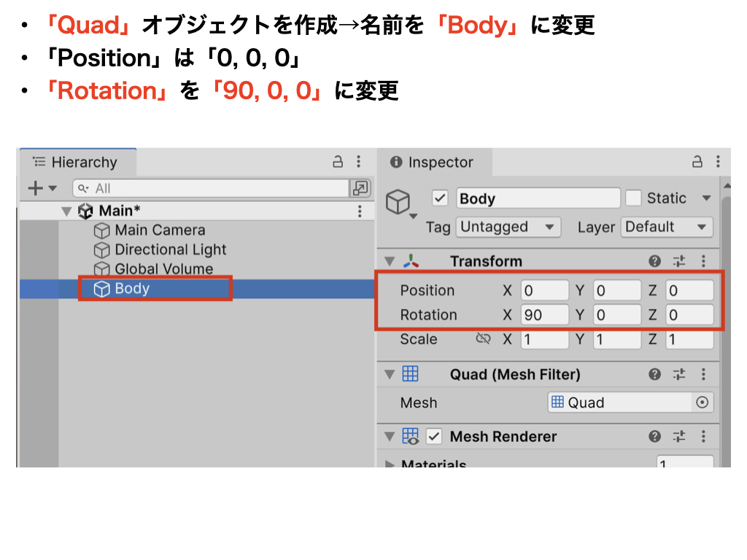Select Main Camera in Hierarchy

160,230
